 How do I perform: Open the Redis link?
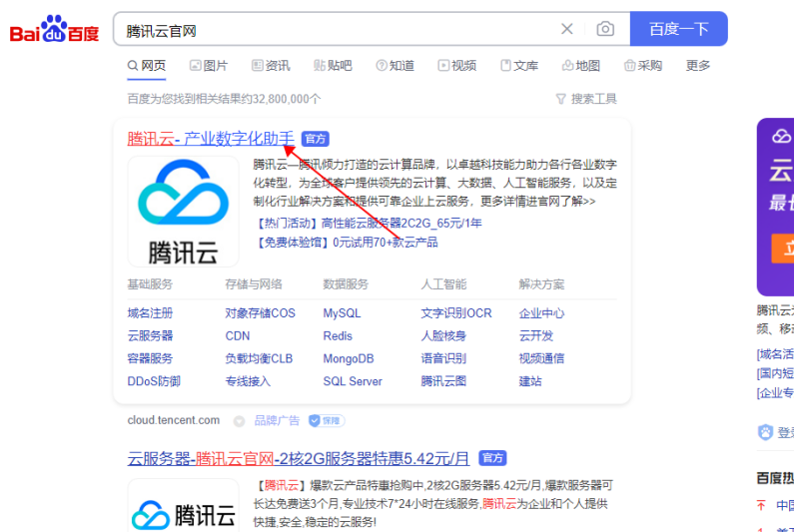[338, 336]
